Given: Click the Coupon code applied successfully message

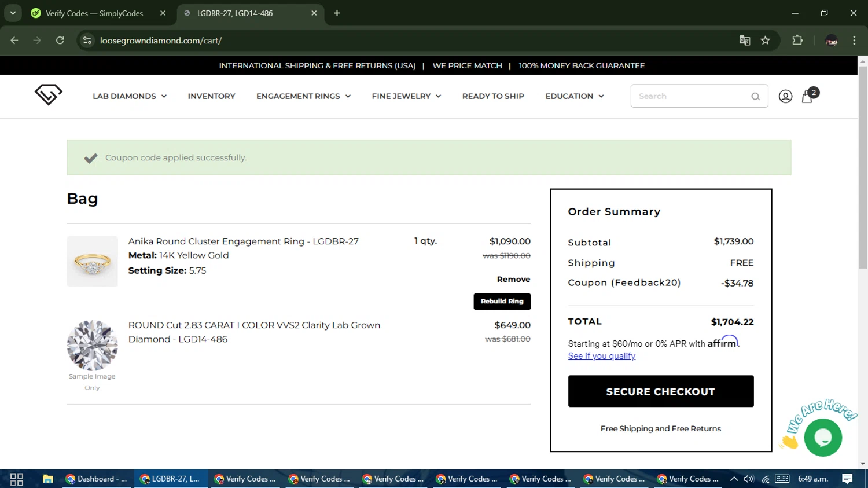Looking at the screenshot, I should [176, 157].
